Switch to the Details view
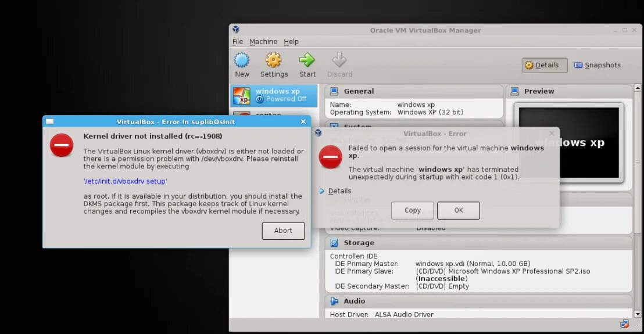This screenshot has height=334, width=644. [x=545, y=65]
